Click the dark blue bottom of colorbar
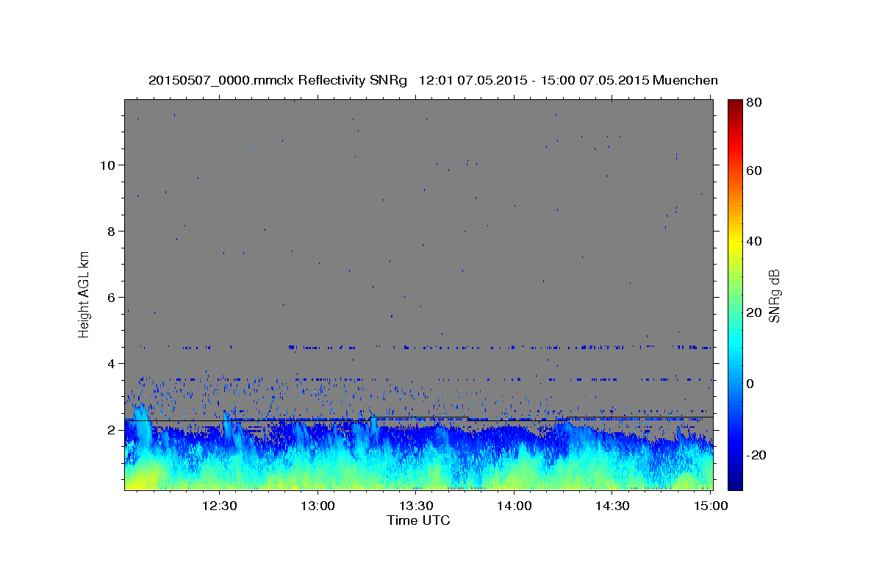Viewport: 882px width, 588px height. click(x=735, y=481)
